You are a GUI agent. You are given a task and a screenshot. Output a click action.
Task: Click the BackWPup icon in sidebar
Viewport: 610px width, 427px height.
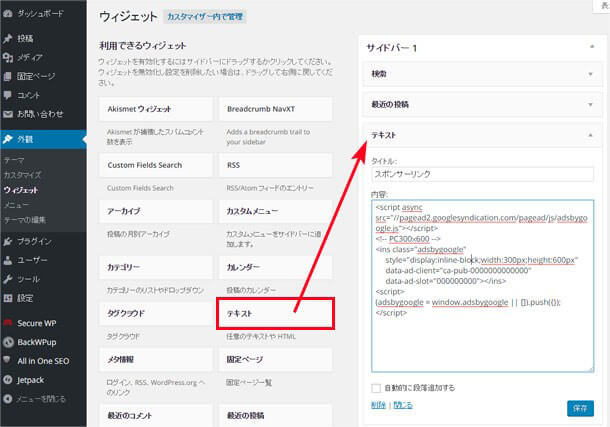pos(8,342)
